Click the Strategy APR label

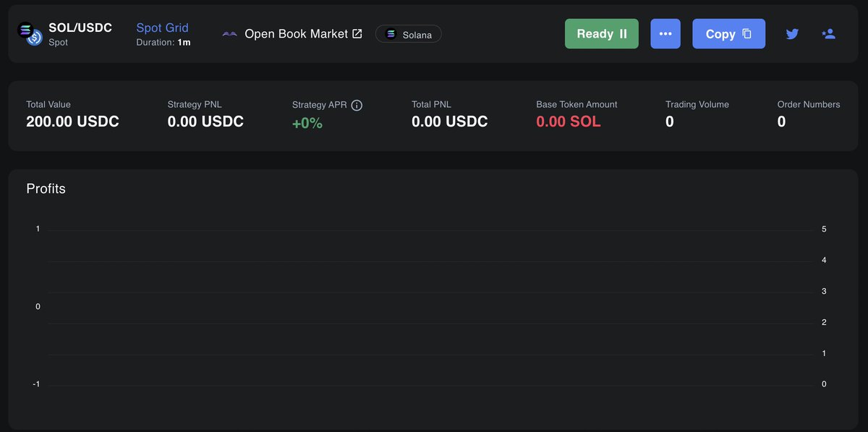pyautogui.click(x=319, y=105)
